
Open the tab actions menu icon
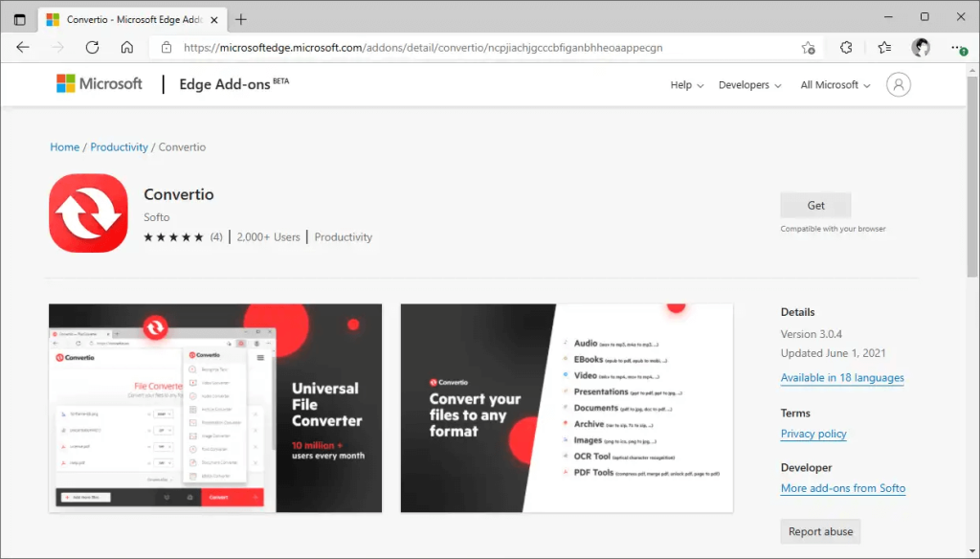click(20, 18)
